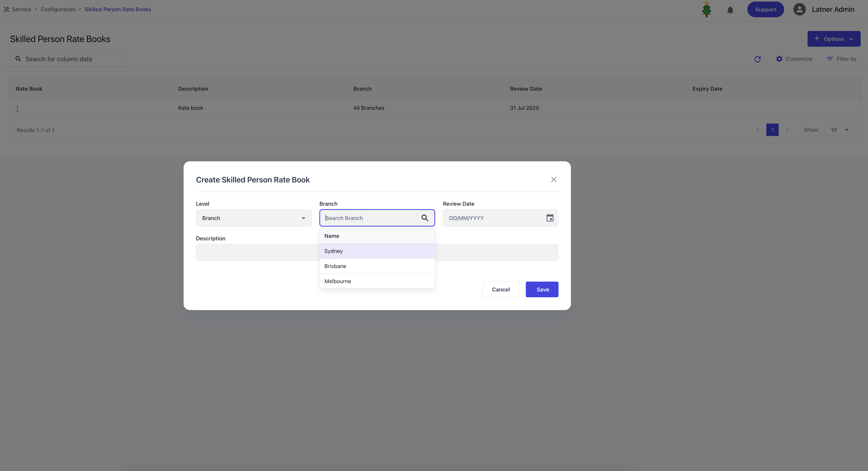Screen dimensions: 868x471
Task: Click the magnifier icon in Branch field
Action: 425,218
